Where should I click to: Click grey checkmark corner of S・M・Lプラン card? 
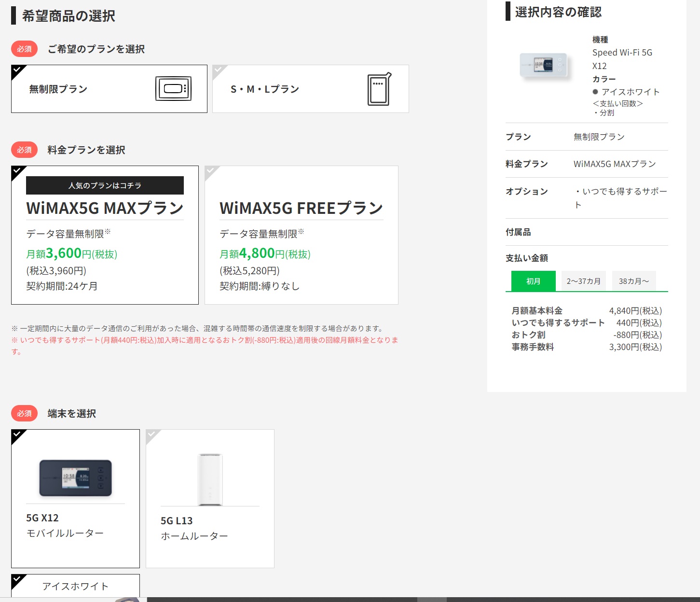(218, 70)
